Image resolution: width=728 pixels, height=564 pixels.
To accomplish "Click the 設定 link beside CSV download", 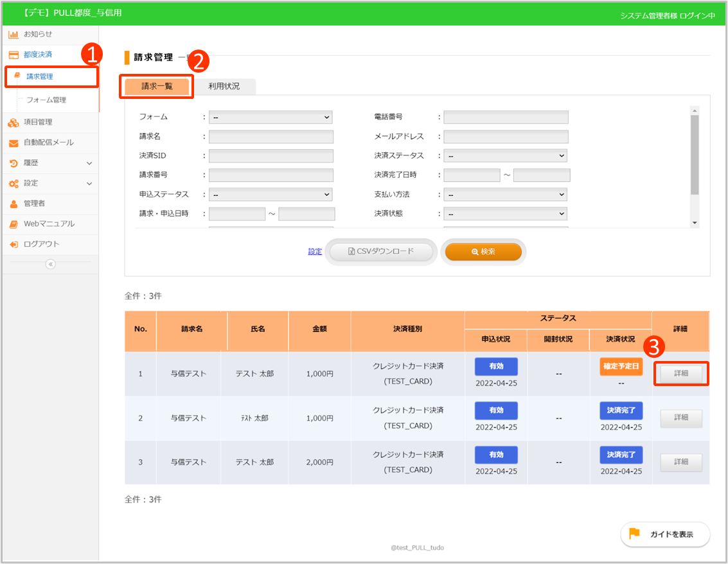I will coord(315,252).
